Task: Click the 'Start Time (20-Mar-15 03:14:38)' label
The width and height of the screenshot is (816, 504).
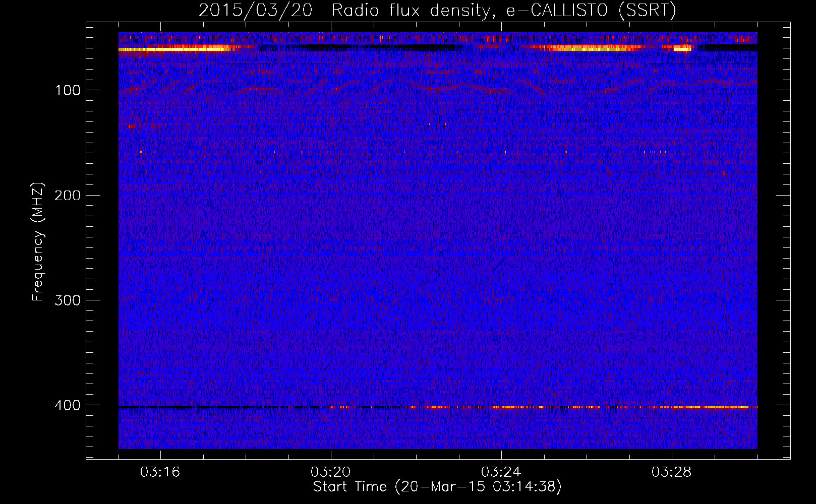Action: (x=437, y=487)
